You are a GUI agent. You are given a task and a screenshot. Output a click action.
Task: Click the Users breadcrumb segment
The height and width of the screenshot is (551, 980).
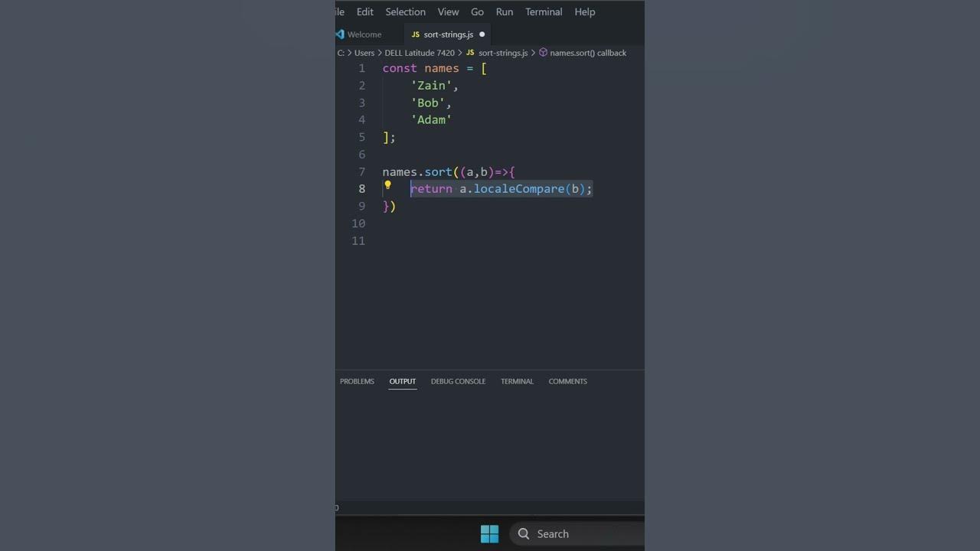(364, 53)
